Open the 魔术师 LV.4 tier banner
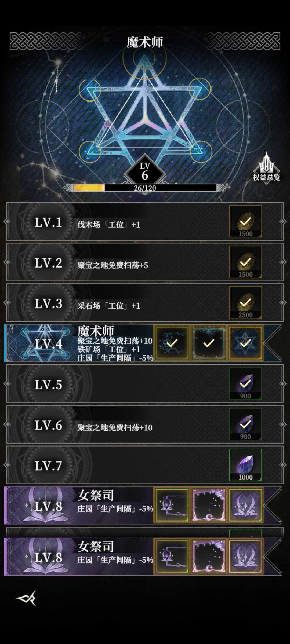The height and width of the screenshot is (644, 290). click(x=143, y=343)
